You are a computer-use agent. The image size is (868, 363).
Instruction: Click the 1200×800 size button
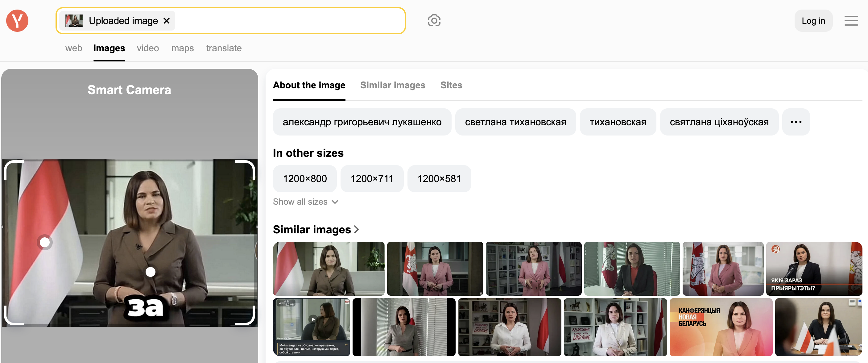(306, 178)
